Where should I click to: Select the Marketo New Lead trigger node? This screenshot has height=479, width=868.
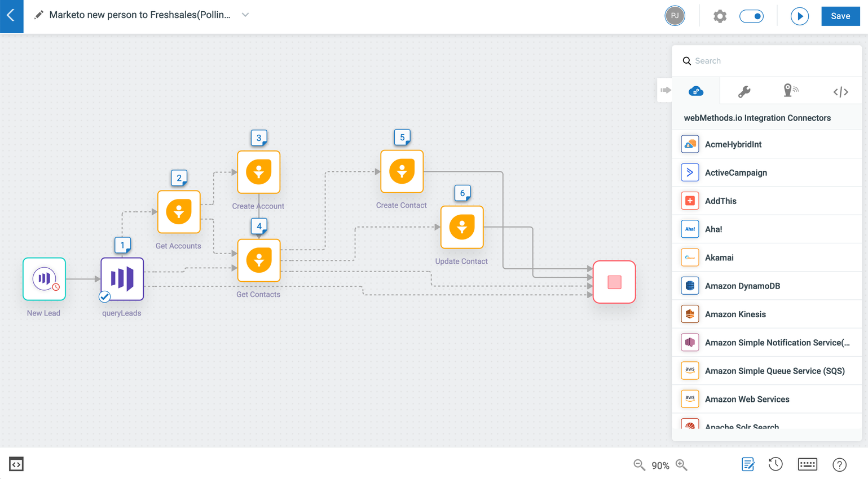[43, 278]
